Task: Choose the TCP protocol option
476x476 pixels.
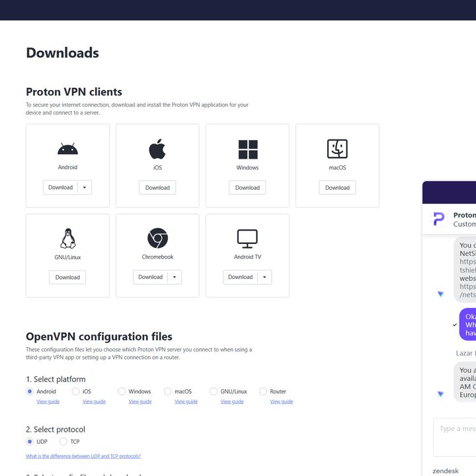Action: coord(63,442)
